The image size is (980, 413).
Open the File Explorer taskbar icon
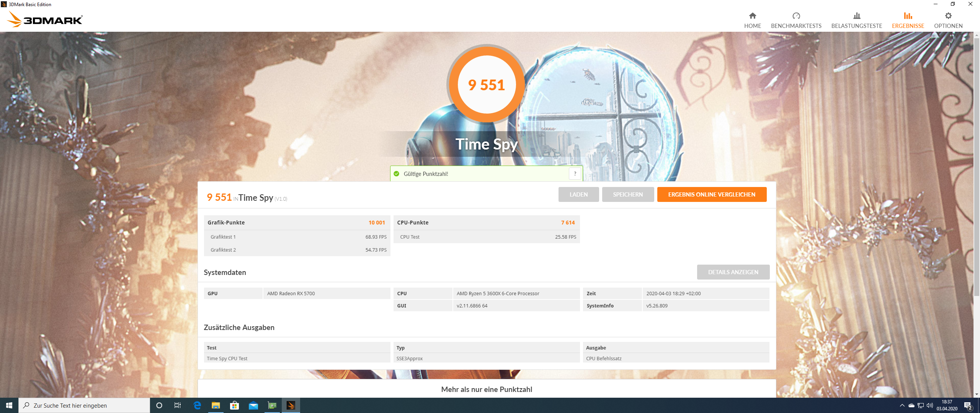[x=216, y=405]
